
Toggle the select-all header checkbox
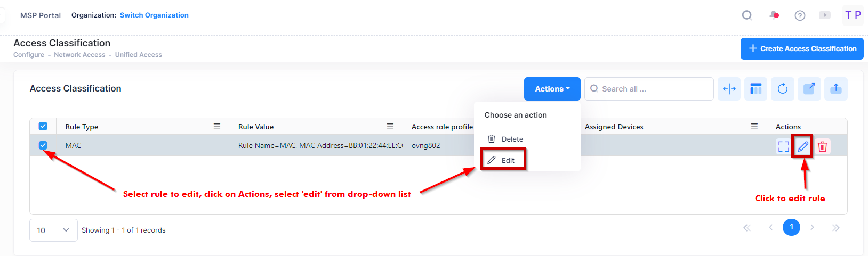(x=43, y=126)
